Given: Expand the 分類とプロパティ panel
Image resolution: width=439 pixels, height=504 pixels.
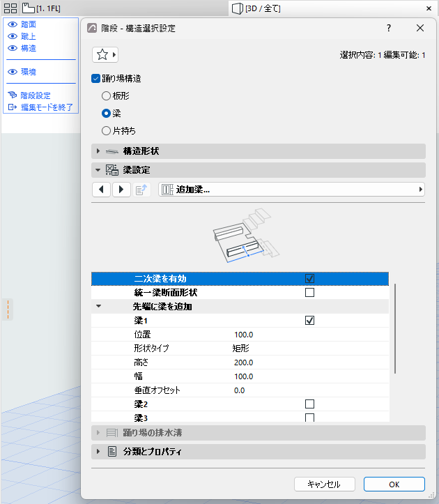Looking at the screenshot, I should [259, 452].
